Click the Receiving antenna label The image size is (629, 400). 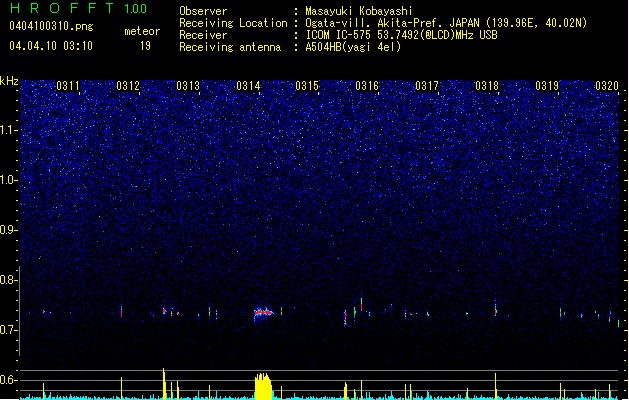coord(230,47)
